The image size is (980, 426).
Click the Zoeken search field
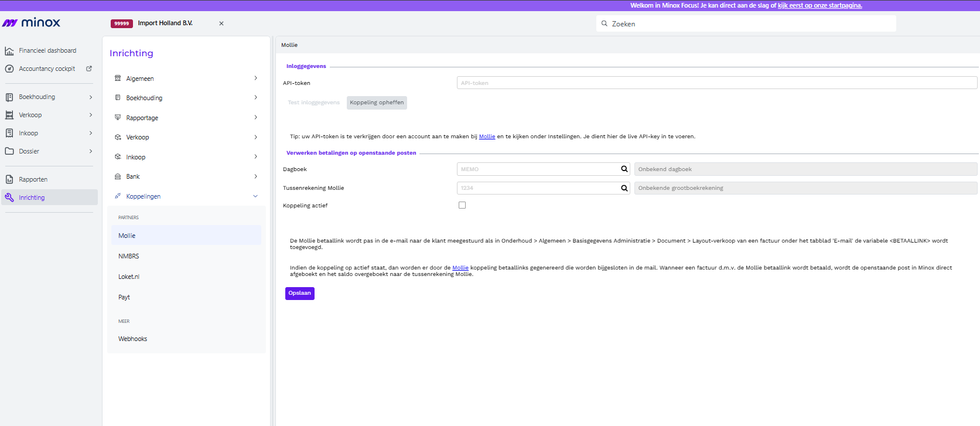(x=746, y=24)
